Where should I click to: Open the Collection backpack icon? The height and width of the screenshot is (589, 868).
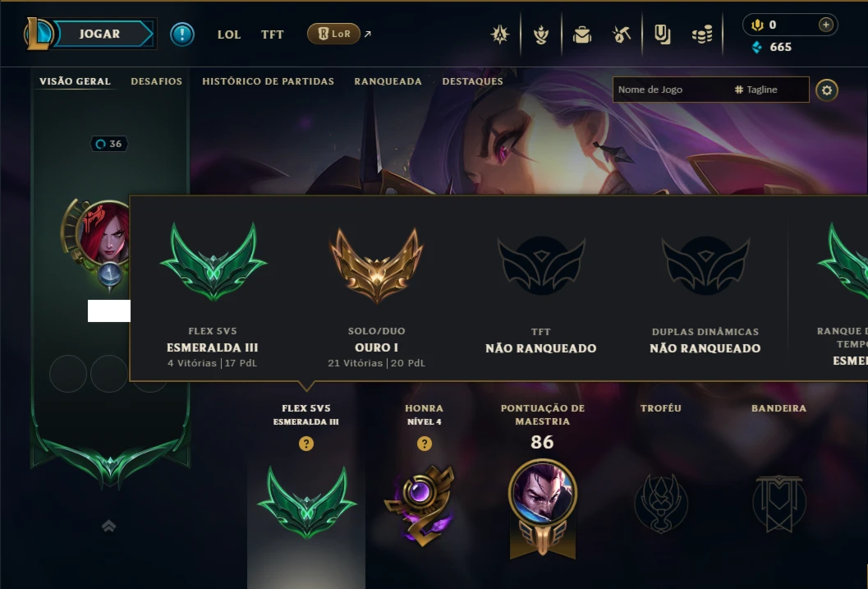[x=581, y=35]
